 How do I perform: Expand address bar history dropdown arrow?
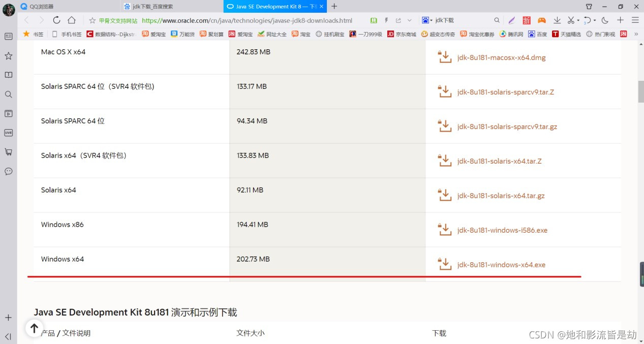click(410, 20)
